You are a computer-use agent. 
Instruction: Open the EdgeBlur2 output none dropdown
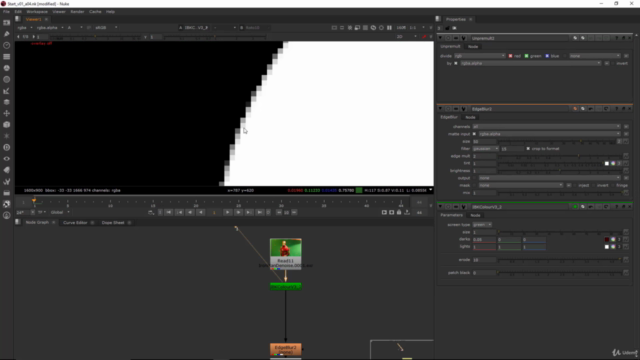pyautogui.click(x=550, y=178)
